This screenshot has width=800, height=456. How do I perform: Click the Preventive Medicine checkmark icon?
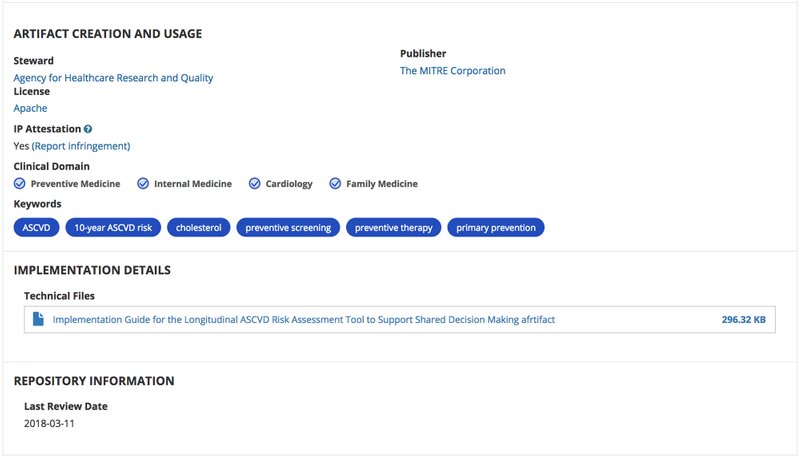(x=19, y=184)
